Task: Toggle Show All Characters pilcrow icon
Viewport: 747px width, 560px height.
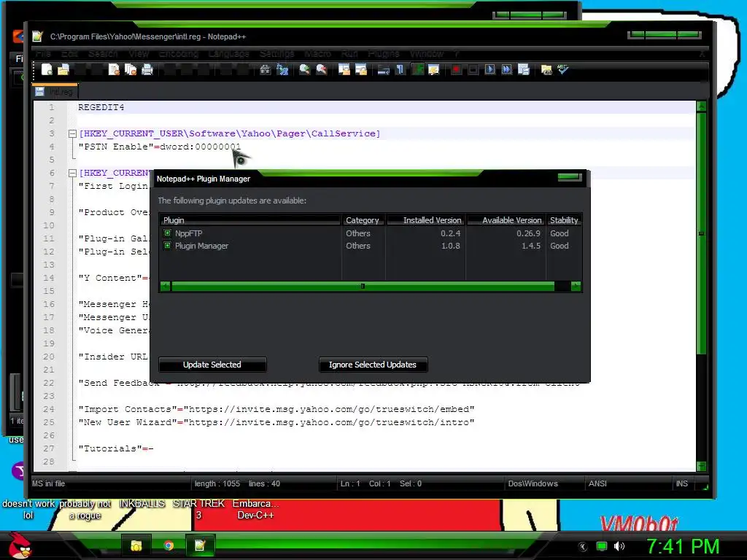Action: click(x=400, y=69)
